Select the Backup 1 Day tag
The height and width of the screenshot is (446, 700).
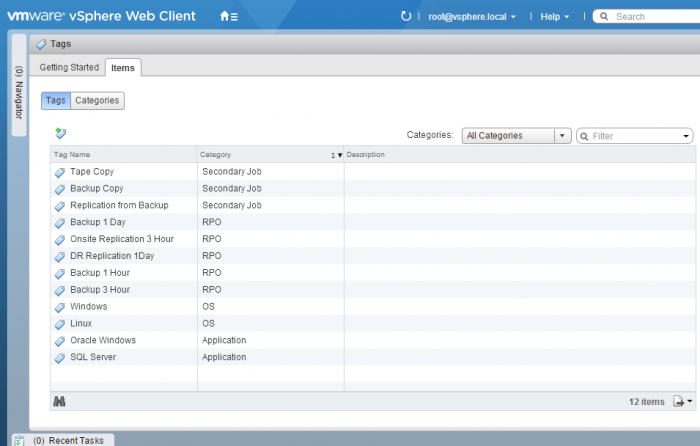(373, 222)
